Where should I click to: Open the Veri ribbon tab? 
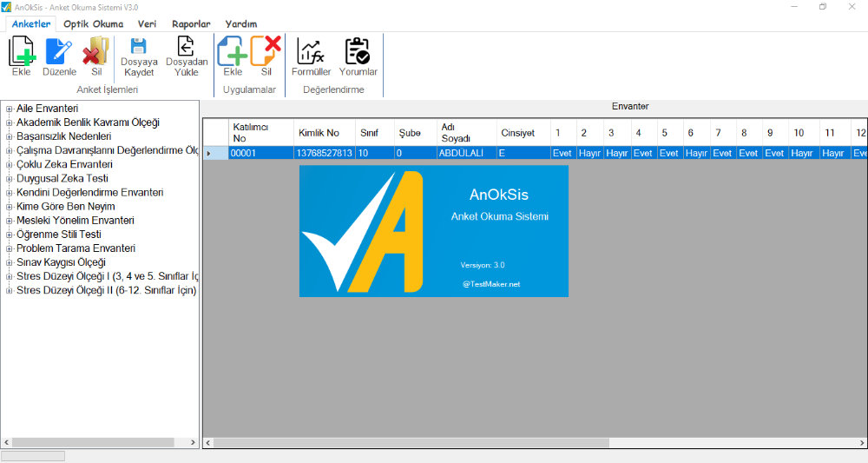click(x=147, y=24)
